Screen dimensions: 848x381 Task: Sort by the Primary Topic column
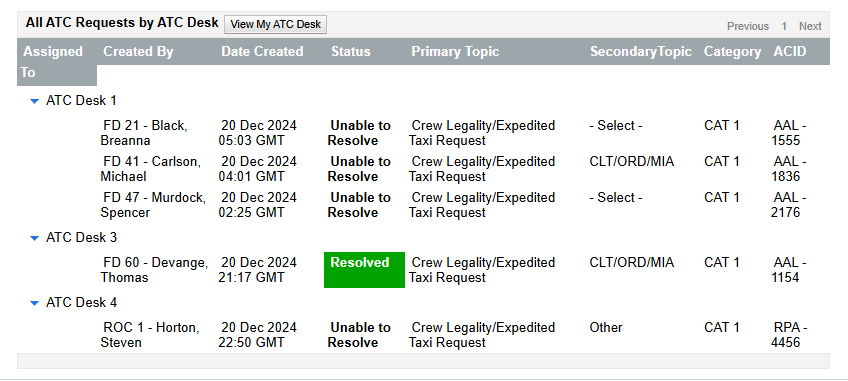coord(455,51)
